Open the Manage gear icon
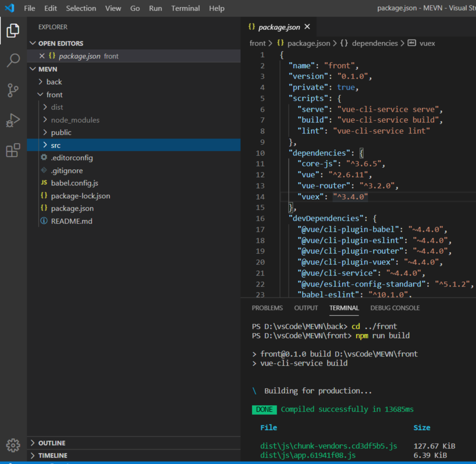The image size is (476, 464). pos(13,445)
